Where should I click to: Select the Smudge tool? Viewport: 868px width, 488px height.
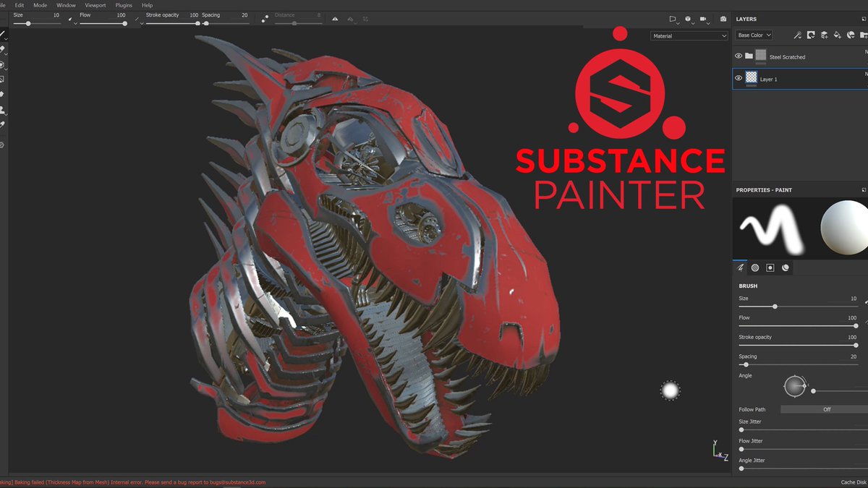tap(2, 94)
